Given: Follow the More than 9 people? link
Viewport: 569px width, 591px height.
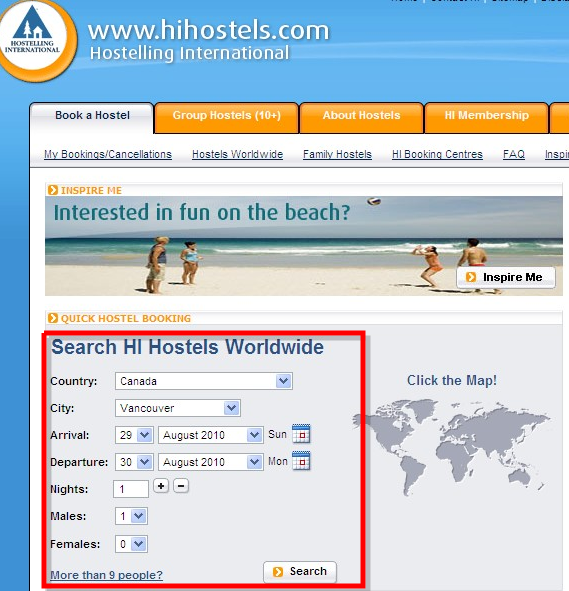Looking at the screenshot, I should pyautogui.click(x=106, y=575).
